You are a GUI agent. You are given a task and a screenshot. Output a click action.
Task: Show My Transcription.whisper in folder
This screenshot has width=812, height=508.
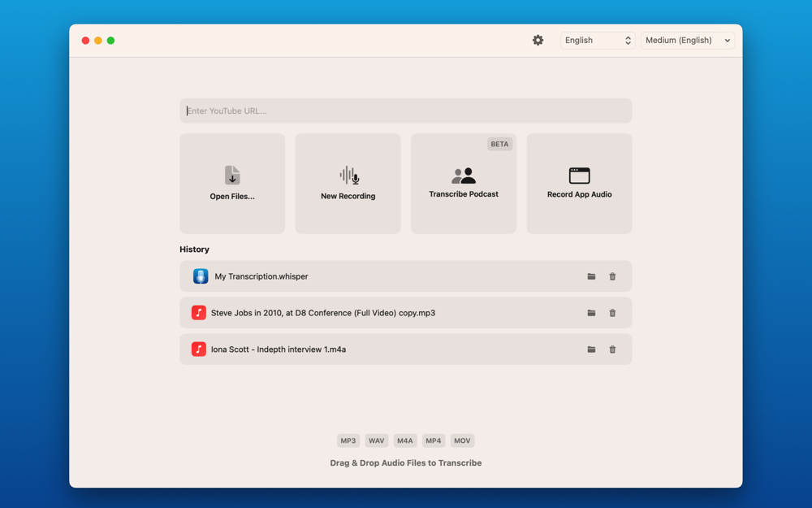[591, 276]
